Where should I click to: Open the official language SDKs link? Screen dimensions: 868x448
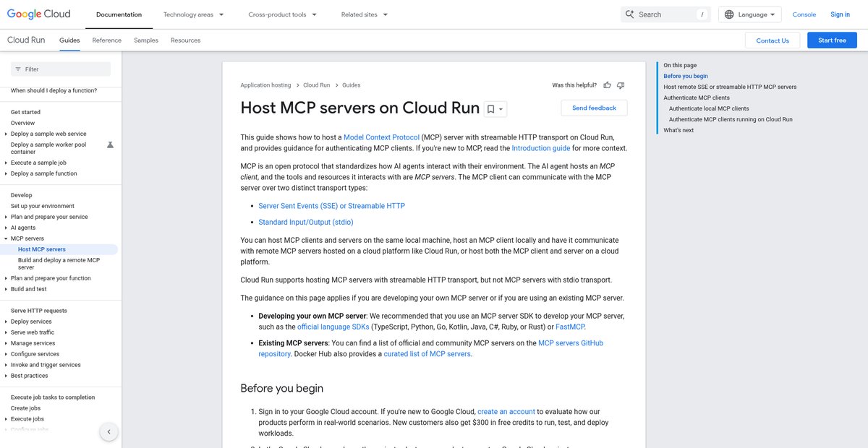pyautogui.click(x=333, y=327)
